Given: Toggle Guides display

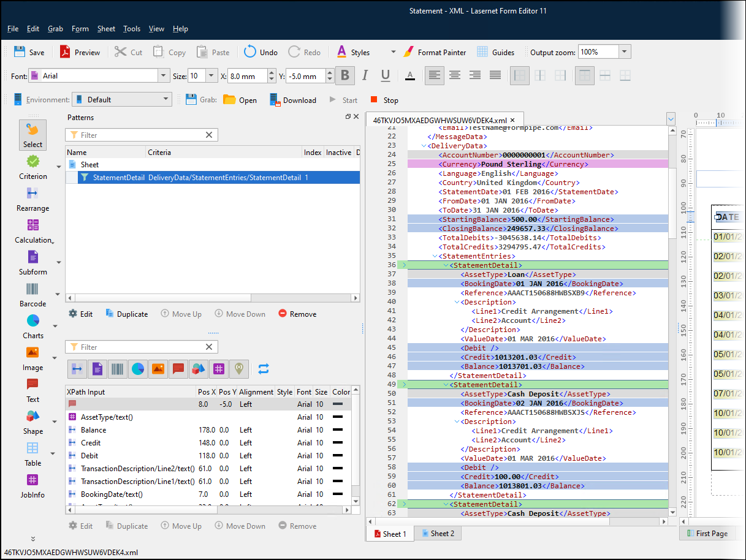Looking at the screenshot, I should 495,52.
